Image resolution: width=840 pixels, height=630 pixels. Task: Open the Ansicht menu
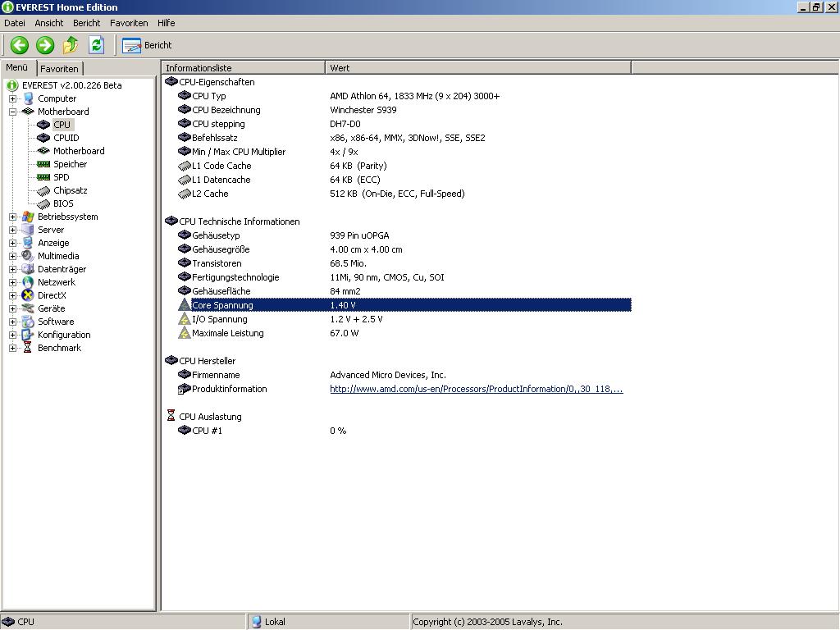tap(48, 23)
